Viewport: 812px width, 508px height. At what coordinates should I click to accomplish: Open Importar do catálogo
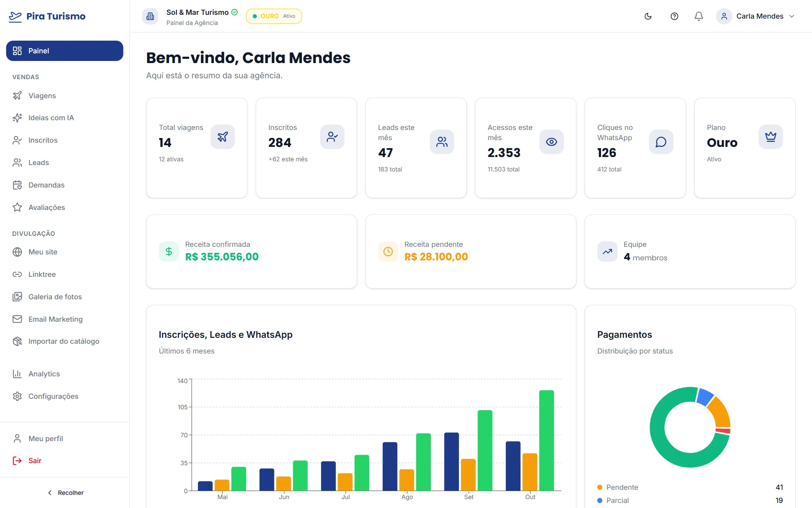point(65,341)
